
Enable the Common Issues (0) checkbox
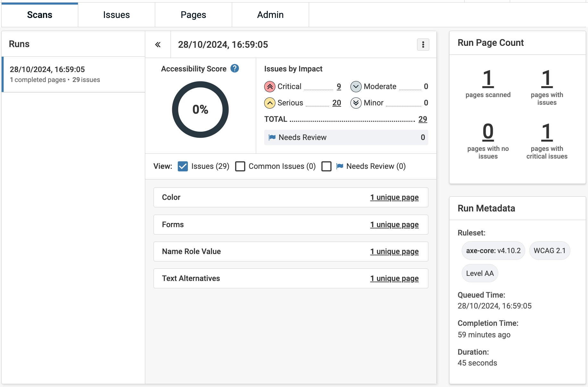240,166
